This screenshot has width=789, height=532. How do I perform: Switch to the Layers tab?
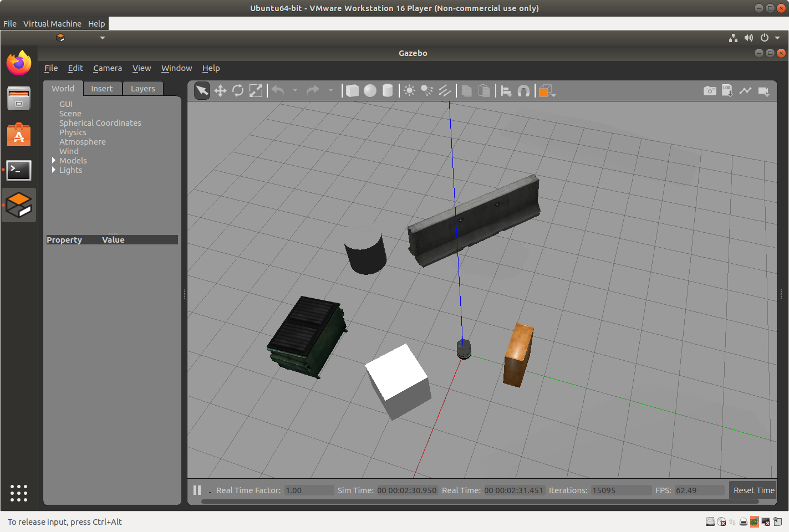(143, 89)
